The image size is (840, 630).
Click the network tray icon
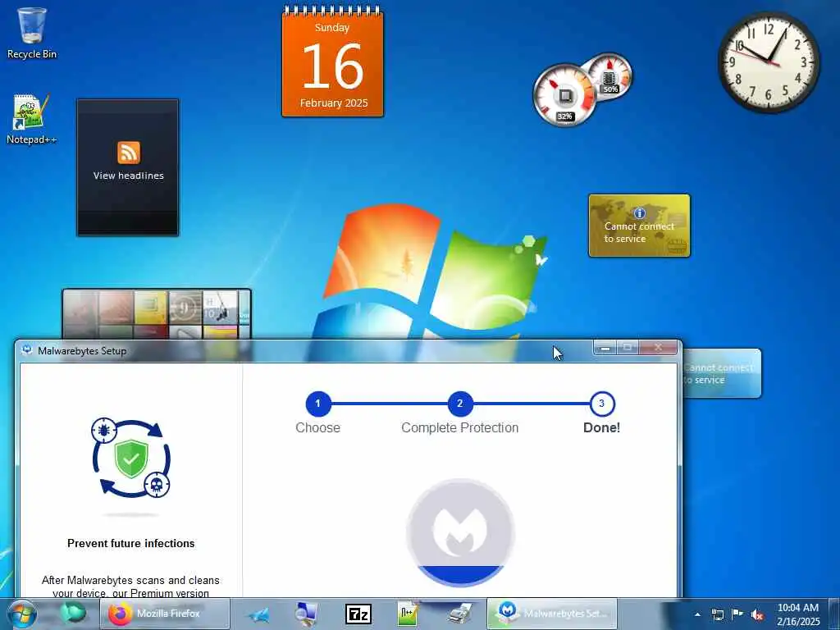click(x=717, y=614)
